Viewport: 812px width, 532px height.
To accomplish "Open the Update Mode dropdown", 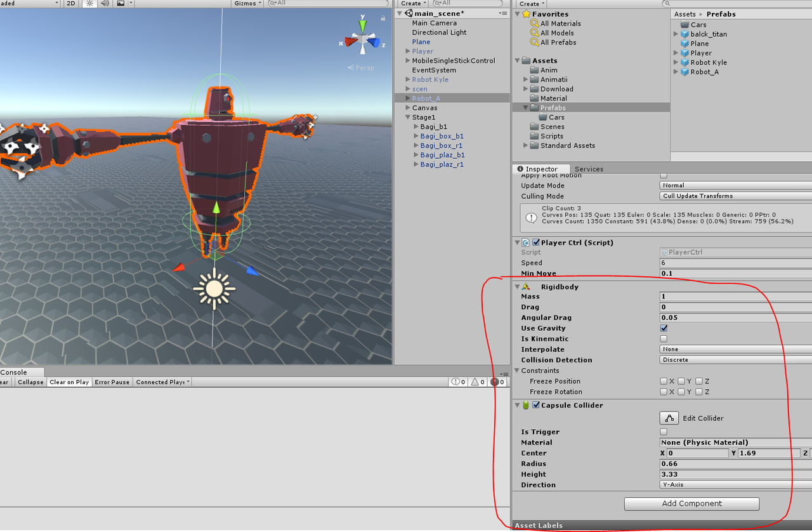I will (x=735, y=185).
